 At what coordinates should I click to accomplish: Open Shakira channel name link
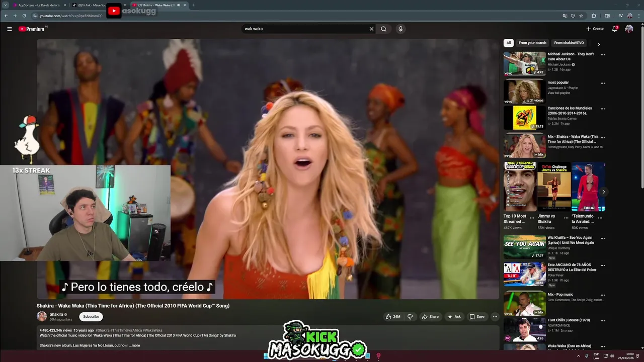56,314
